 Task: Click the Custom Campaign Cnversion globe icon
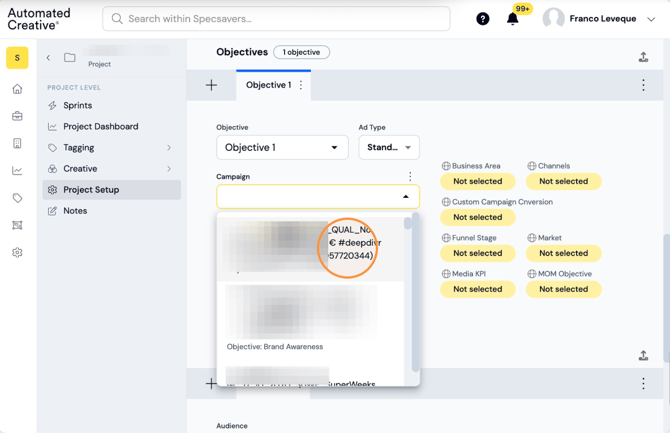point(446,202)
